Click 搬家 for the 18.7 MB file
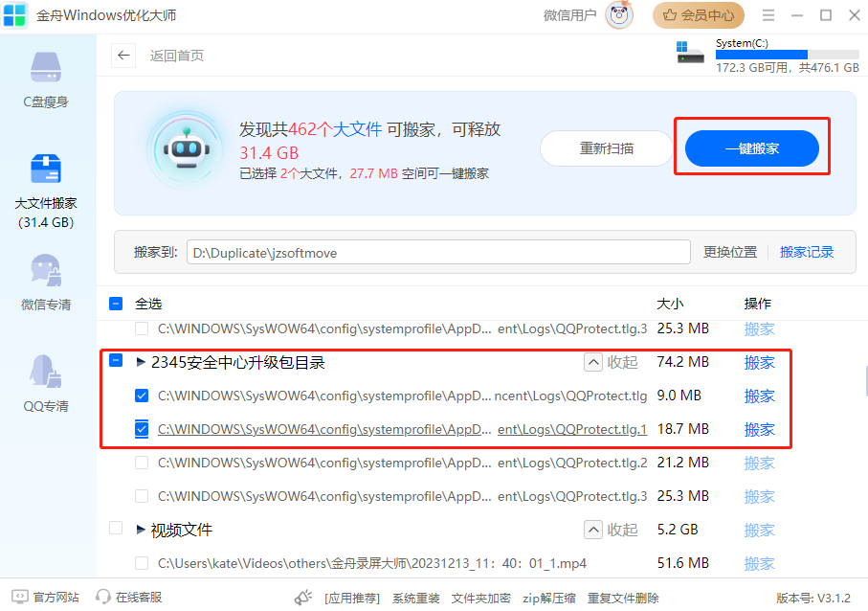Screen dimensions: 868x611 click(x=759, y=429)
